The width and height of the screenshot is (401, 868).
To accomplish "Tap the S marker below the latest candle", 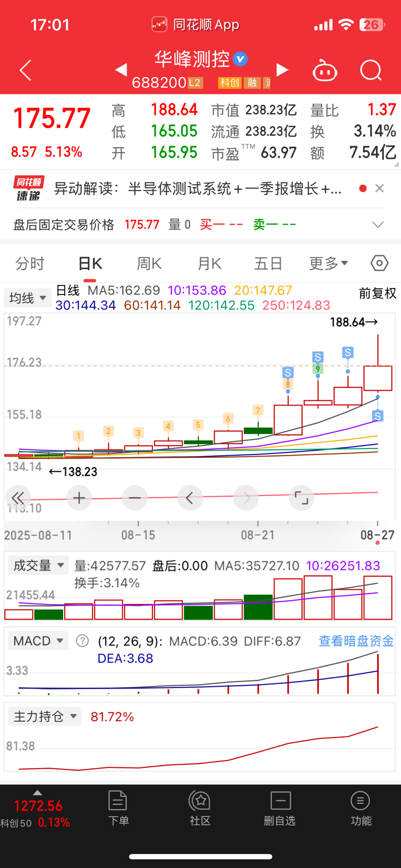I will click(x=378, y=416).
